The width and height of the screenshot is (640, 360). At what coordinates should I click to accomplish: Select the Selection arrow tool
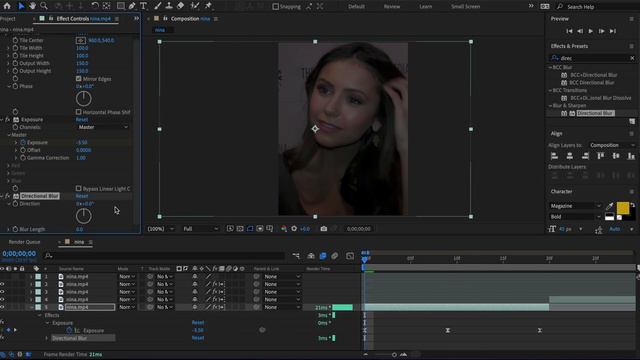coord(21,6)
